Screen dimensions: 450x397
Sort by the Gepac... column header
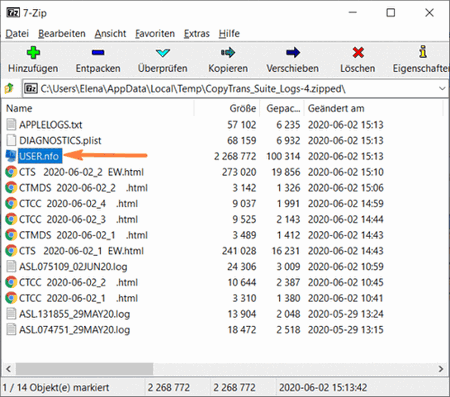point(282,108)
